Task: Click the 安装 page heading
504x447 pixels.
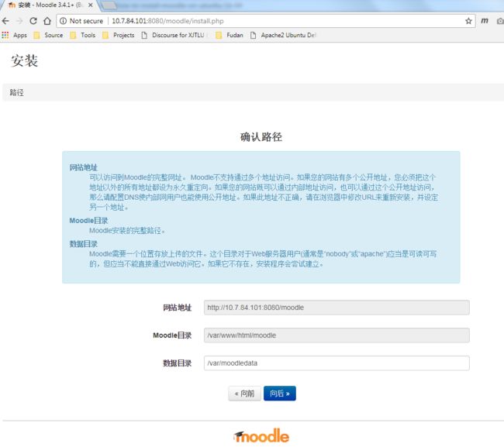Action: 25,60
